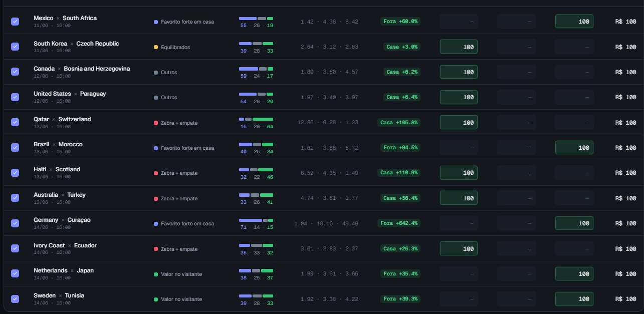This screenshot has height=314, width=644.
Task: Select the Fora +39.3% badge
Action: (400, 299)
